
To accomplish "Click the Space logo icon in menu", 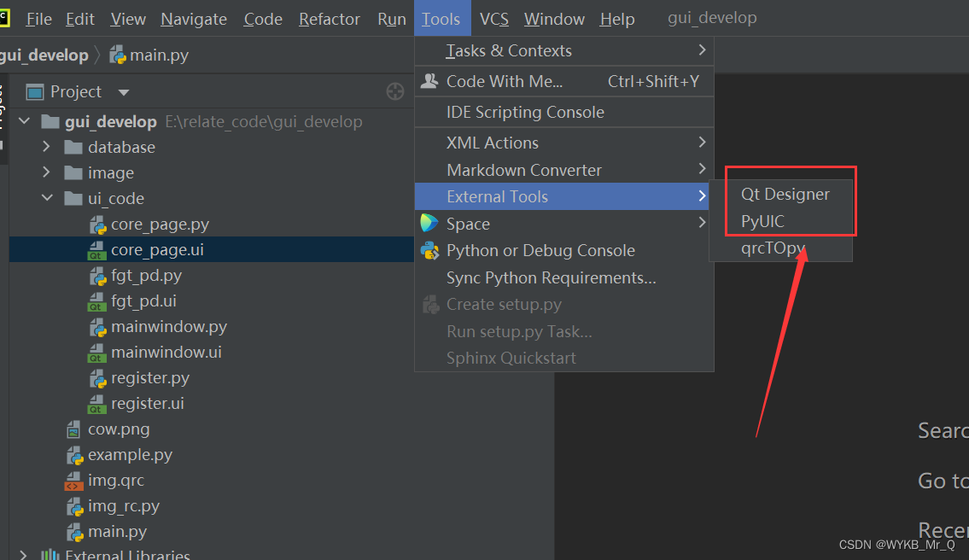I will [429, 224].
